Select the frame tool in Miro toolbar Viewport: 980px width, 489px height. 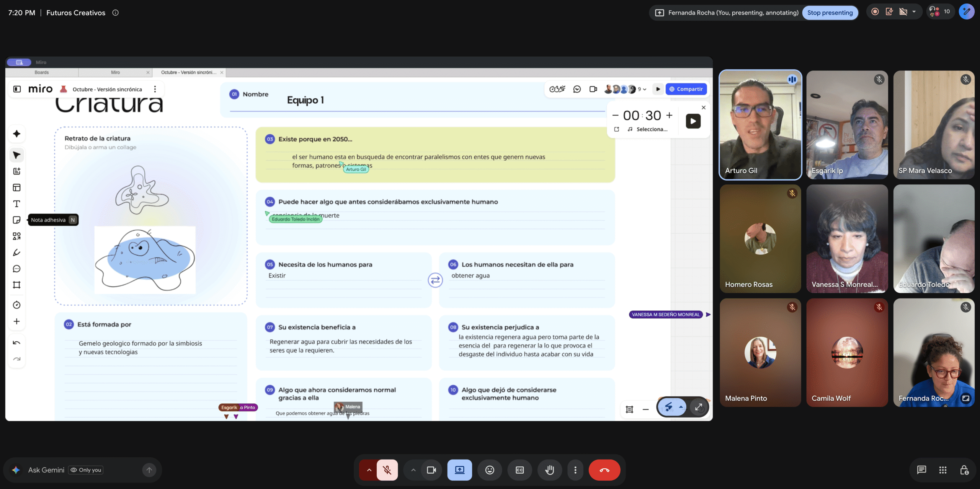(x=16, y=285)
